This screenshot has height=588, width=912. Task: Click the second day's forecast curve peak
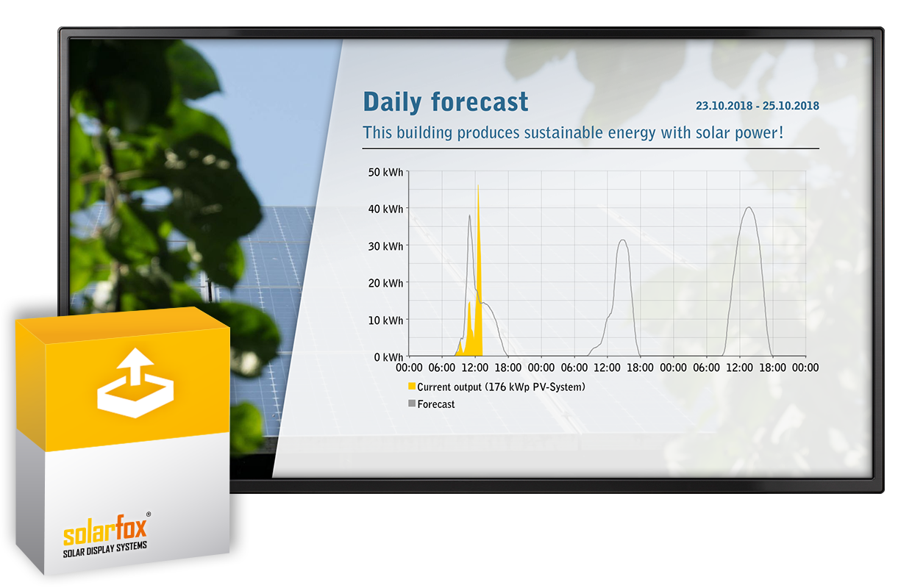(x=623, y=240)
